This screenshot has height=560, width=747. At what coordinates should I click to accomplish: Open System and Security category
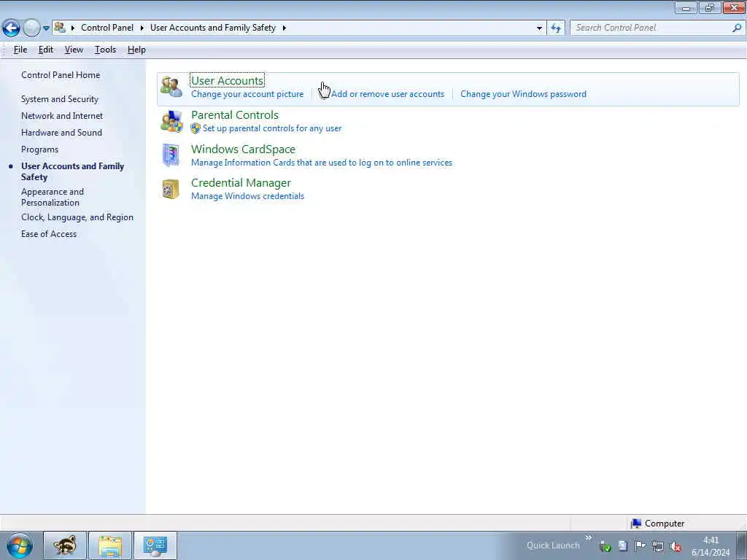60,99
